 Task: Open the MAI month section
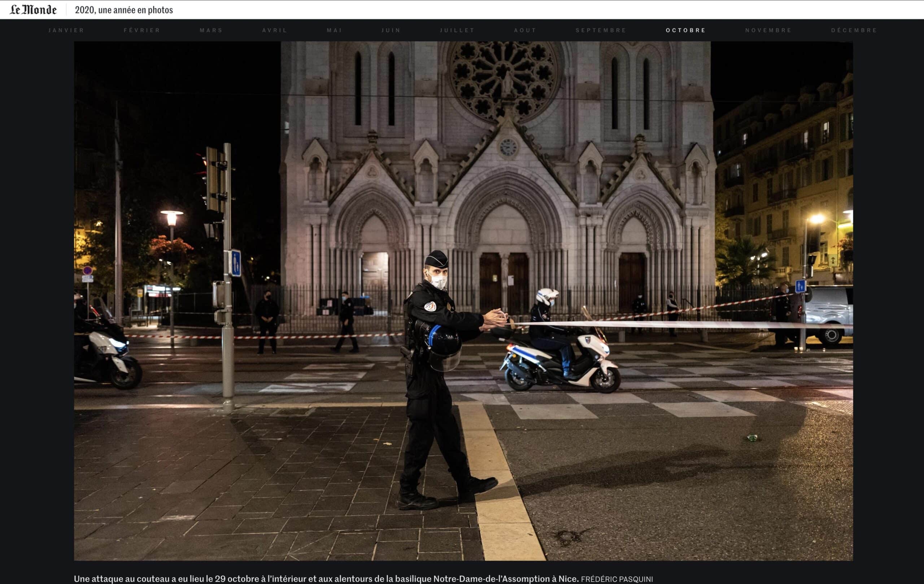334,30
